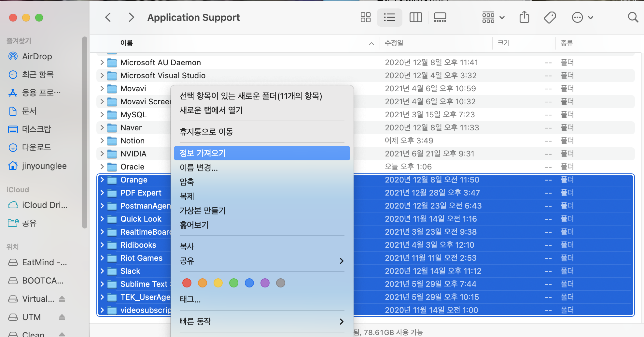Apply the blue tag color
Screen dimensions: 644x337
pos(249,283)
